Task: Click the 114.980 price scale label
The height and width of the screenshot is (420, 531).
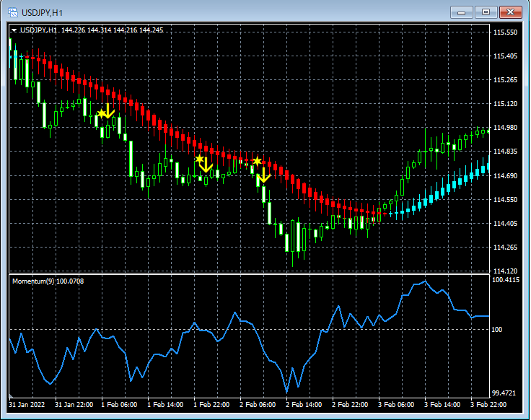Action: click(505, 127)
